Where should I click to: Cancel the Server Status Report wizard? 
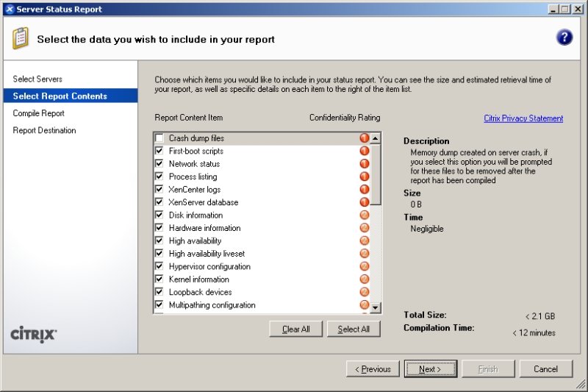coord(546,369)
